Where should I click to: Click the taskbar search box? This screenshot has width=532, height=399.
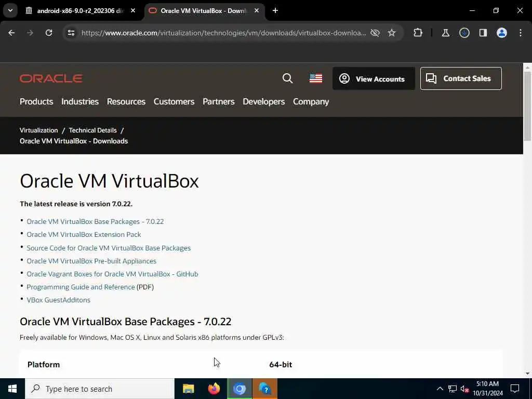(100, 389)
